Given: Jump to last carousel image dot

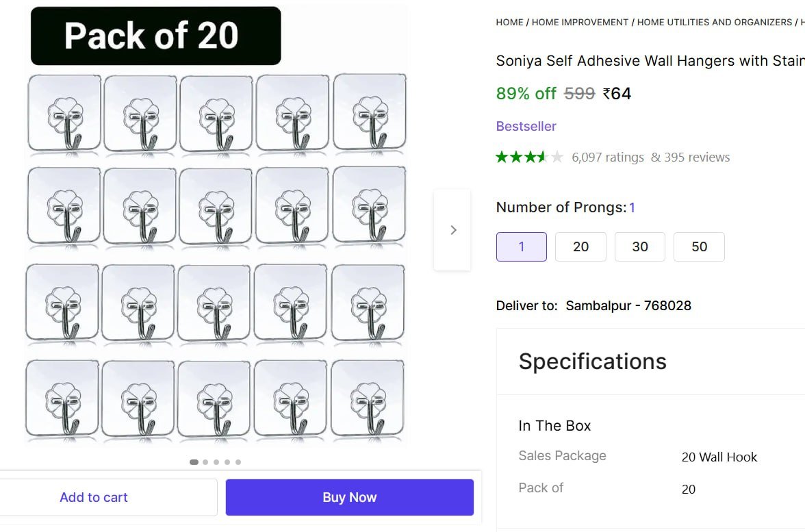Looking at the screenshot, I should 238,462.
